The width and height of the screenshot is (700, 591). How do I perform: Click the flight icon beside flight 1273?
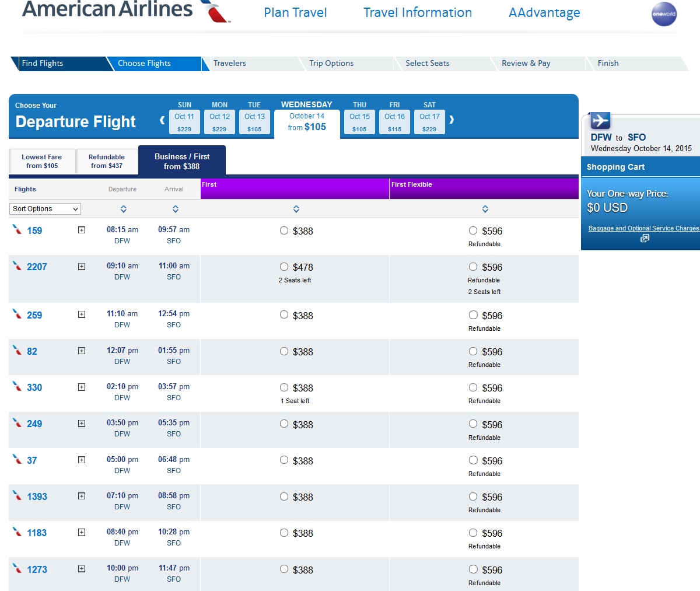(18, 569)
